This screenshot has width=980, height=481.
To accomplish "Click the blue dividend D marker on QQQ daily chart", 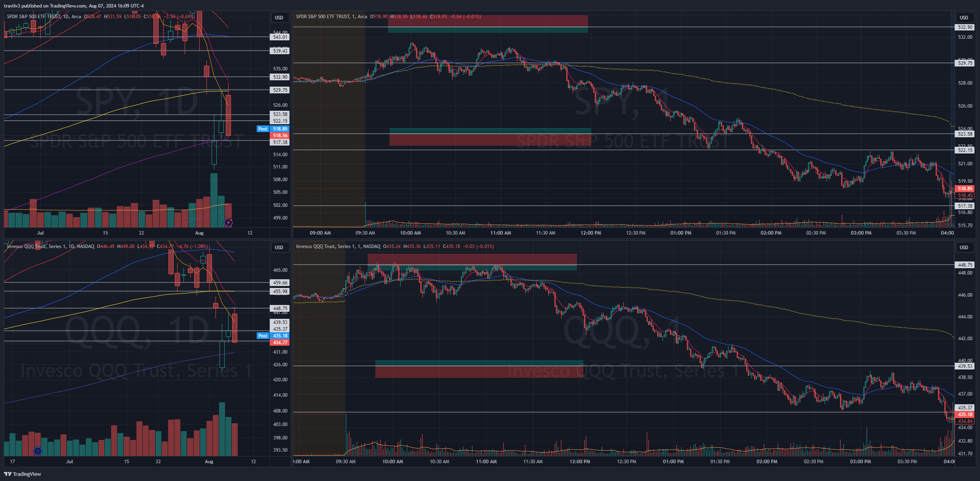I will point(38,451).
